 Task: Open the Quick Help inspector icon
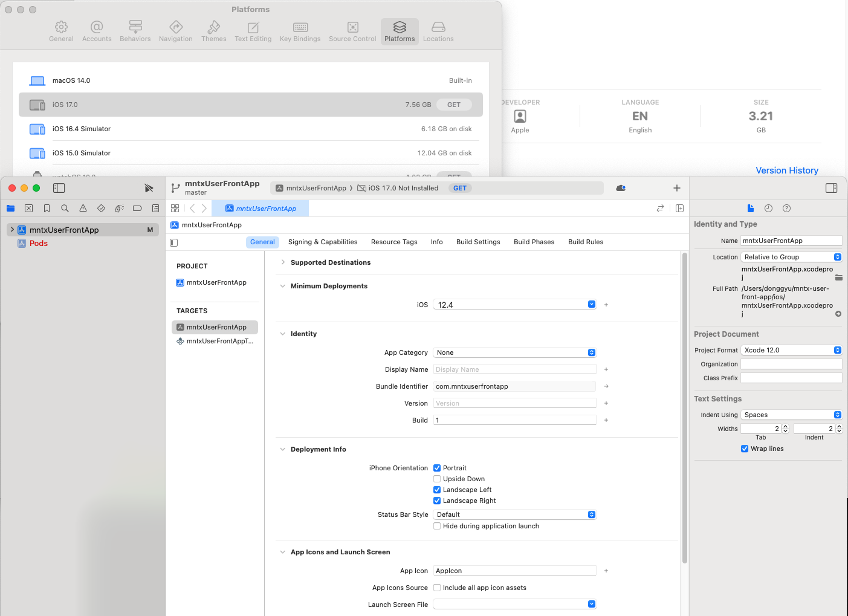click(786, 209)
